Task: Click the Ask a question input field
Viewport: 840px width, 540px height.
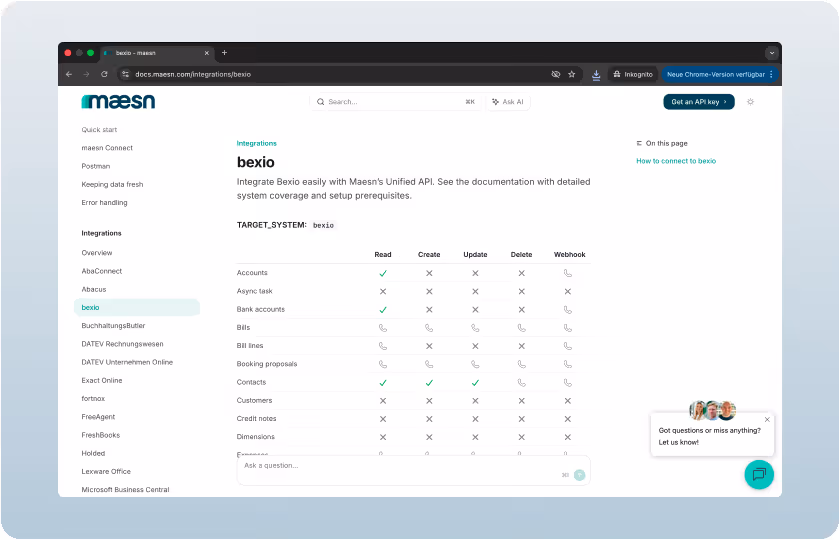Action: pyautogui.click(x=414, y=470)
